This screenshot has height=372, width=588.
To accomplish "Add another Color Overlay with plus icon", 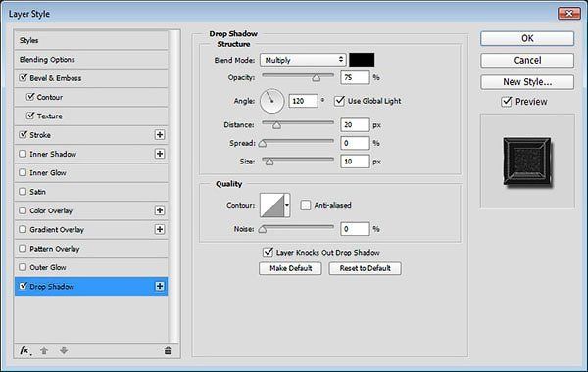I will coord(160,210).
